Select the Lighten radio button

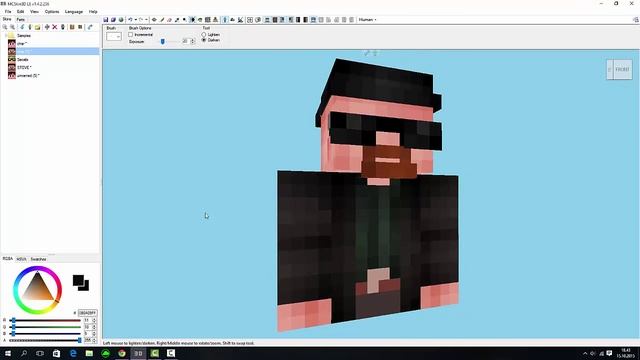pos(204,35)
